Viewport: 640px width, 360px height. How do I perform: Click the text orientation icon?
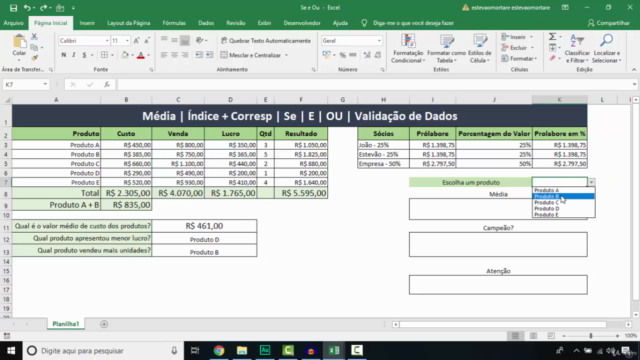point(200,40)
